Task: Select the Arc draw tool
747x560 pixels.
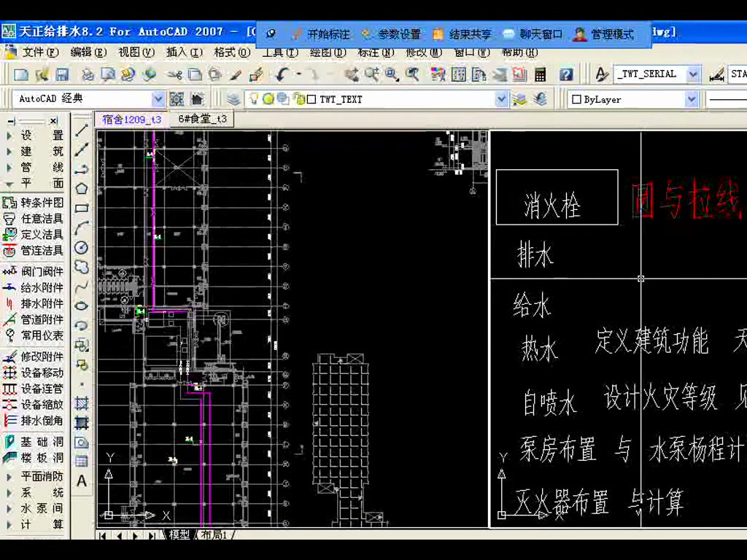Action: 82,227
